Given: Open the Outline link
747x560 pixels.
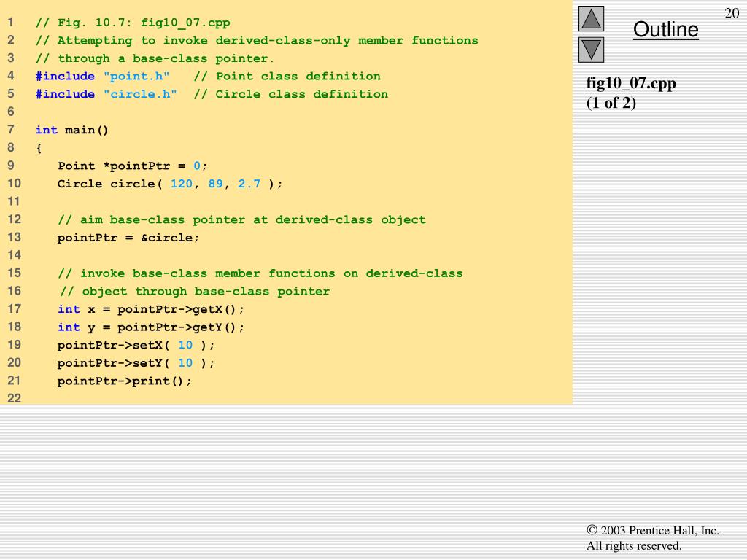Looking at the screenshot, I should pos(665,29).
